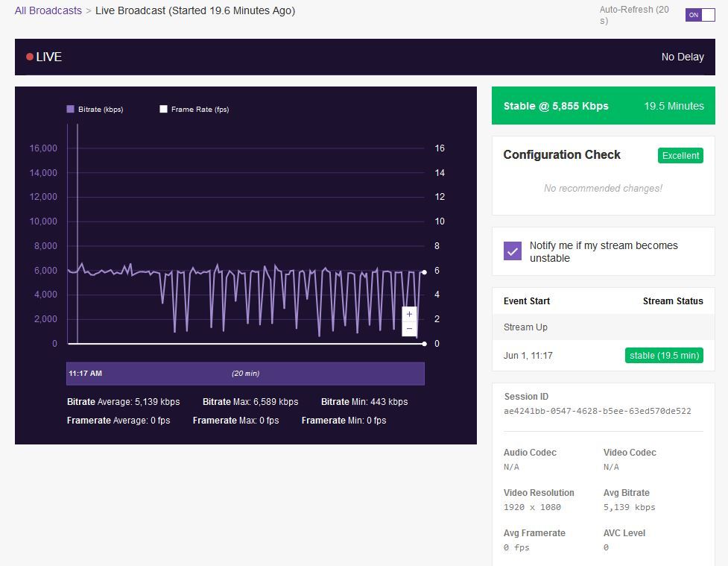Image resolution: width=728 pixels, height=566 pixels.
Task: Click the Framerate Min 0 fps stat
Action: [x=344, y=420]
